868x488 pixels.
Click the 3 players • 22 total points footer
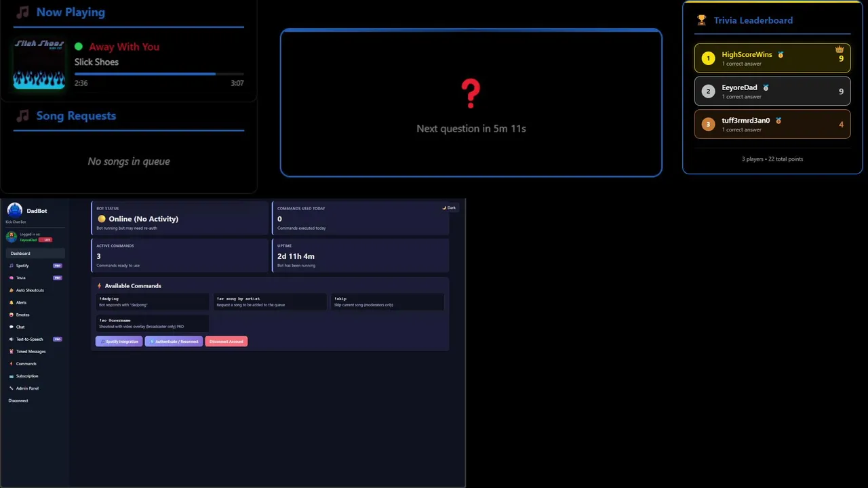point(772,159)
